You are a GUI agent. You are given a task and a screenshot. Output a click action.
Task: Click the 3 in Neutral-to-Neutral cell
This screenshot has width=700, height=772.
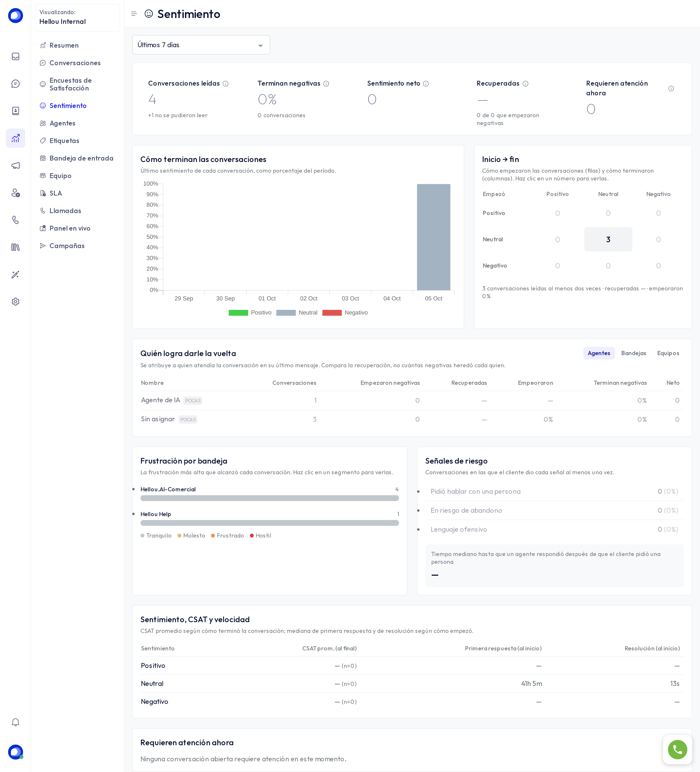click(608, 239)
